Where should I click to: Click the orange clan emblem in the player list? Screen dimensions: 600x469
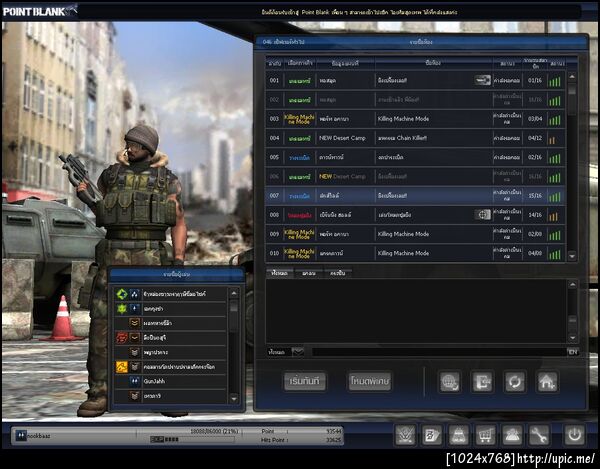point(122,367)
